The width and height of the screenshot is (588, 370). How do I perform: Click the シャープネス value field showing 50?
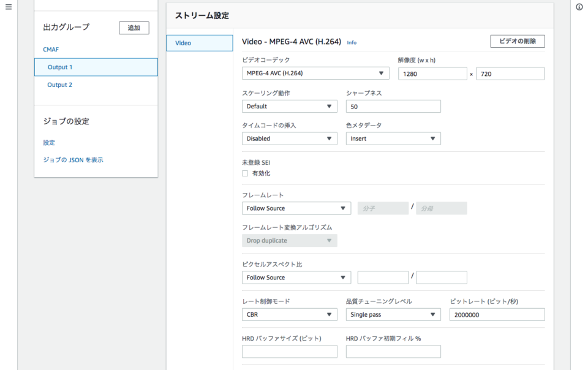(x=393, y=106)
